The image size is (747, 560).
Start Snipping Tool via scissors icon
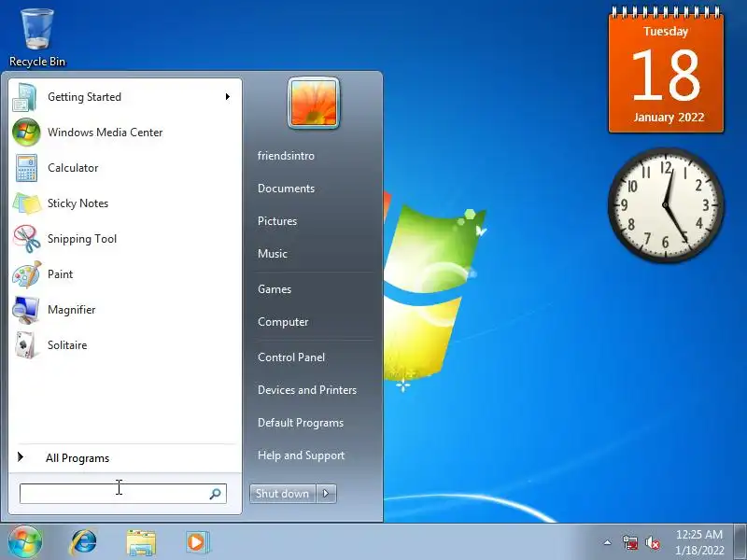pyautogui.click(x=27, y=239)
